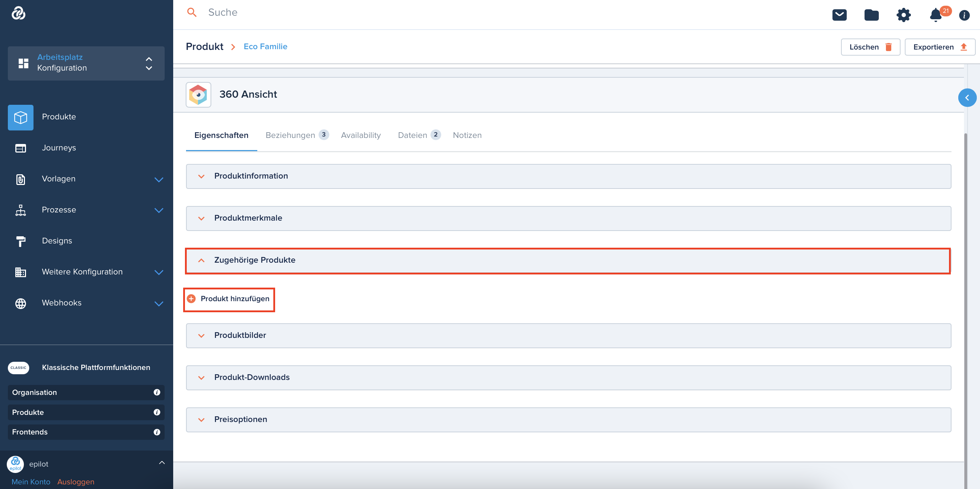Click the Journeys sidebar icon
This screenshot has height=489, width=980.
point(21,148)
